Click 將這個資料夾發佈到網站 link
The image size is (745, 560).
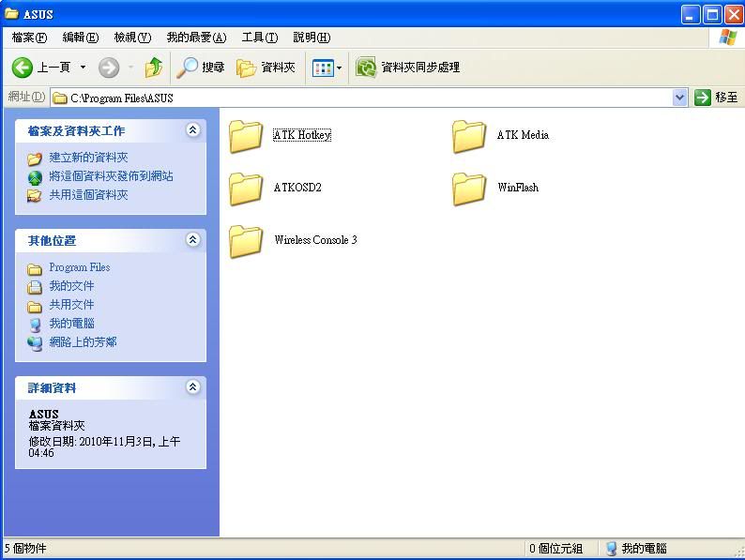(x=111, y=176)
